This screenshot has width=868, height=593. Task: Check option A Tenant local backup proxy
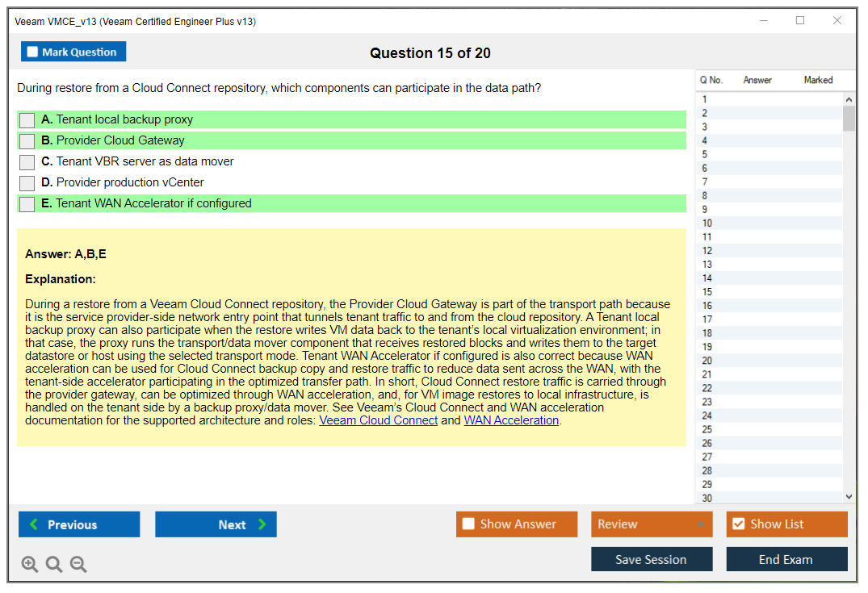coord(27,120)
